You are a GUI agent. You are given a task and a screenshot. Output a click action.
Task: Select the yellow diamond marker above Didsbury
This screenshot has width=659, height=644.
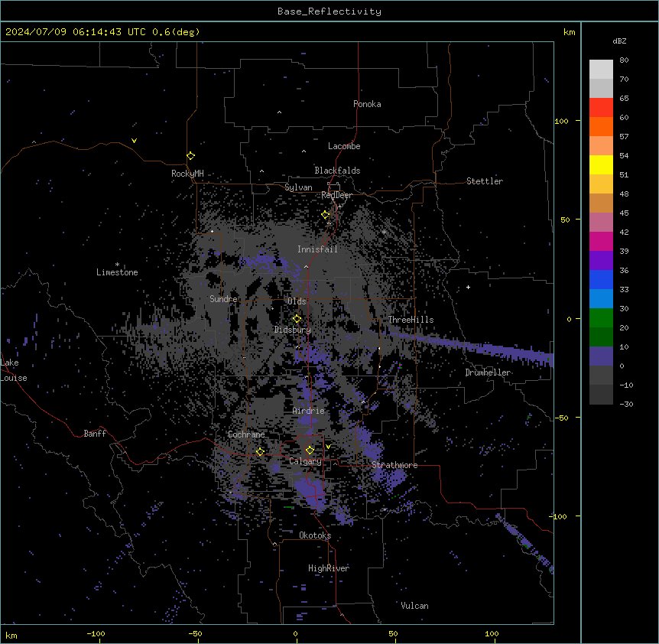click(297, 319)
